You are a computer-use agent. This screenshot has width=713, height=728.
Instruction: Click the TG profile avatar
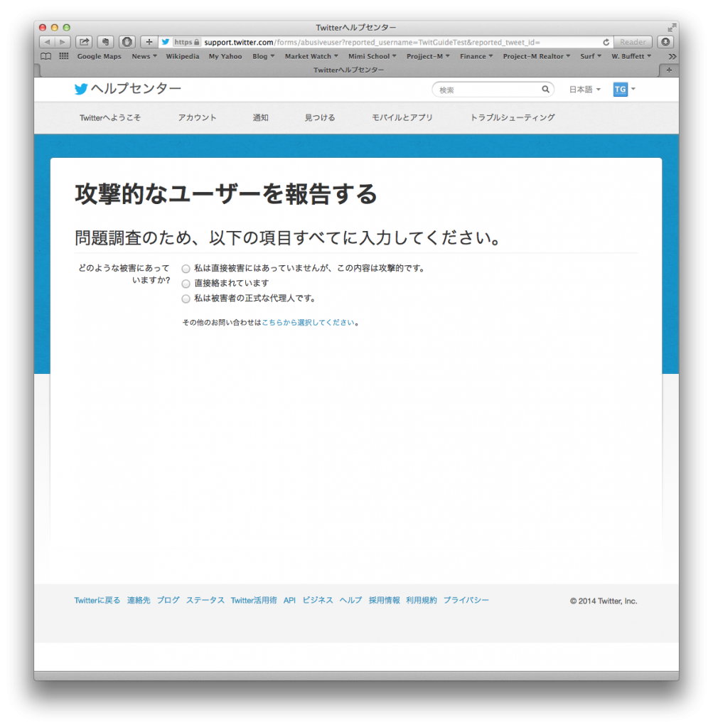click(x=620, y=89)
